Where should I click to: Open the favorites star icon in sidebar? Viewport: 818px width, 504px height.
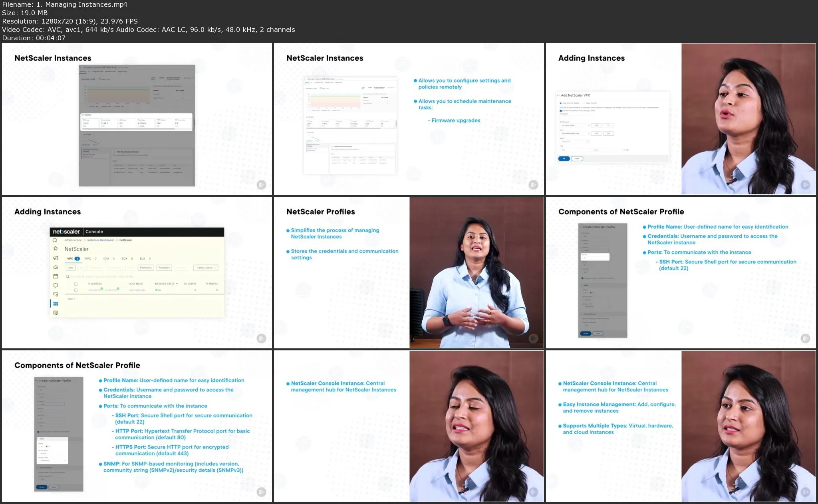[56, 249]
